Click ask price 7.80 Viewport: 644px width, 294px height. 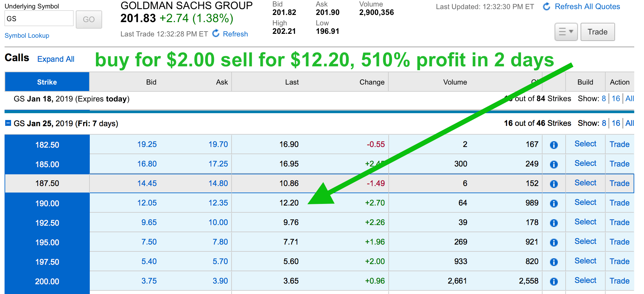(220, 242)
